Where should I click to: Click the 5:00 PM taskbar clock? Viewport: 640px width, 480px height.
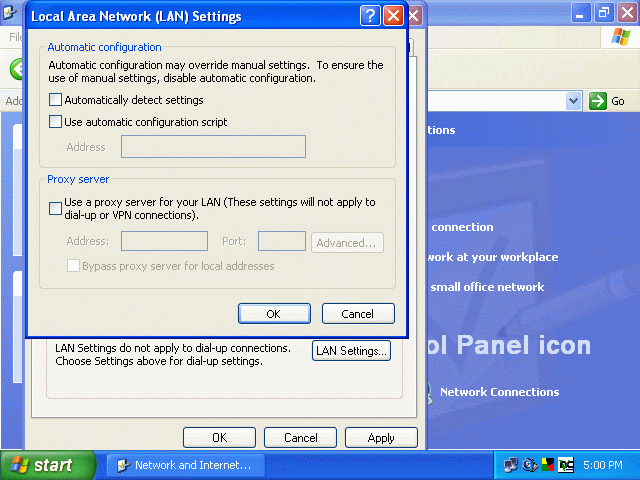(602, 465)
